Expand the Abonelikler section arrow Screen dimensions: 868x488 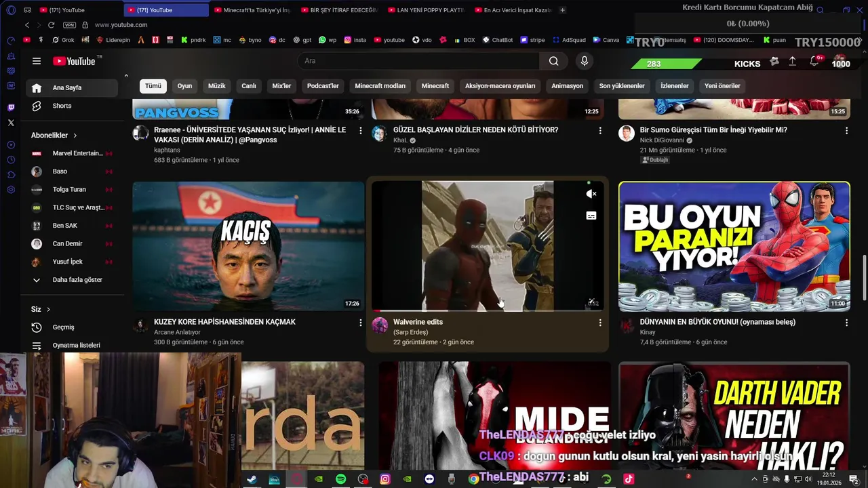[75, 136]
